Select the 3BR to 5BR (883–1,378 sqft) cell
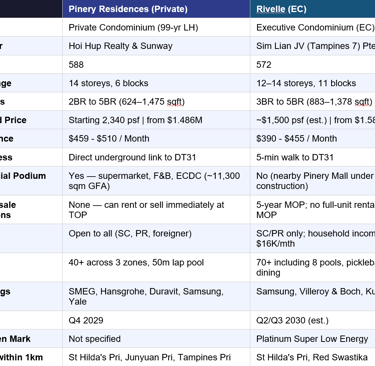 tap(313, 102)
